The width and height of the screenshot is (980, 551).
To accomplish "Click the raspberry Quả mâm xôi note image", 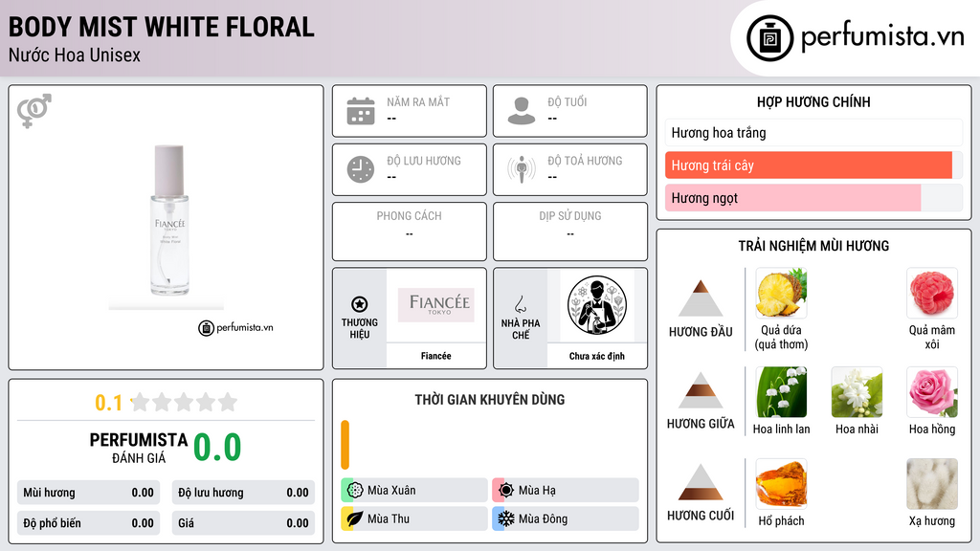I will pos(932,293).
